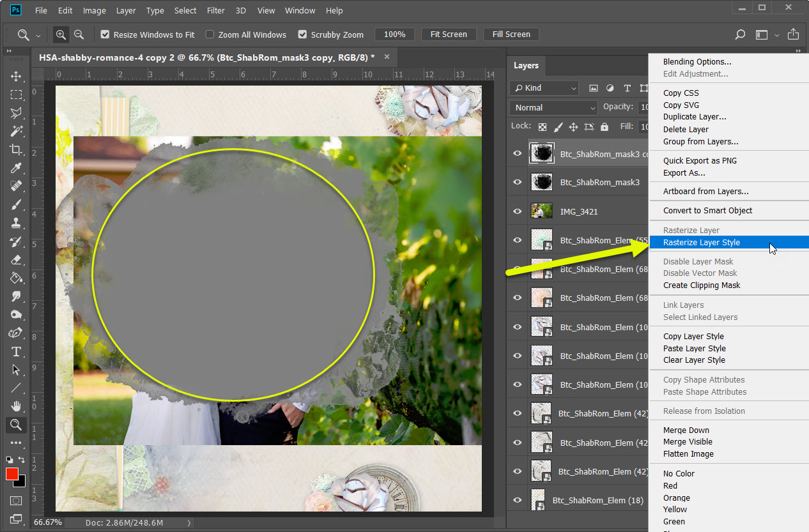809x532 pixels.
Task: Select the Magic Wand tool
Action: 16,131
